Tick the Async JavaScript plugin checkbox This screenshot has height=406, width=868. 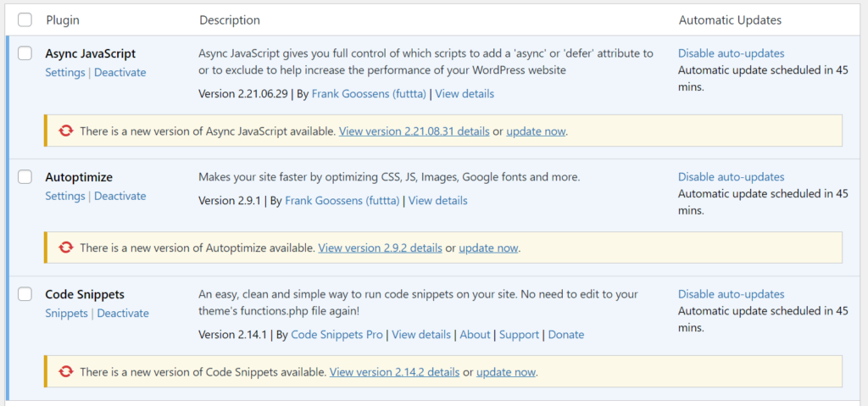[25, 53]
